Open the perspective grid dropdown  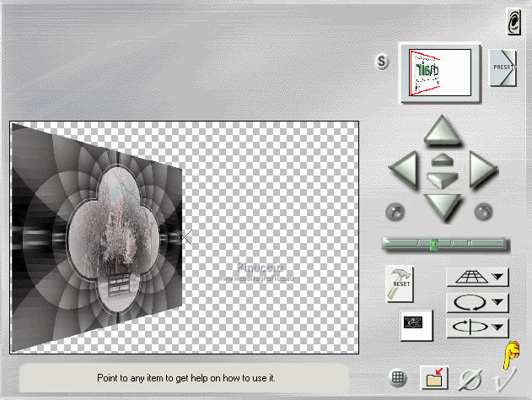[x=478, y=277]
